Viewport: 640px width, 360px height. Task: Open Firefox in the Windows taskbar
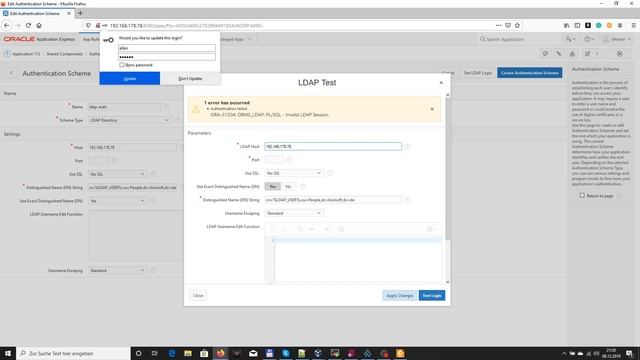(220, 353)
